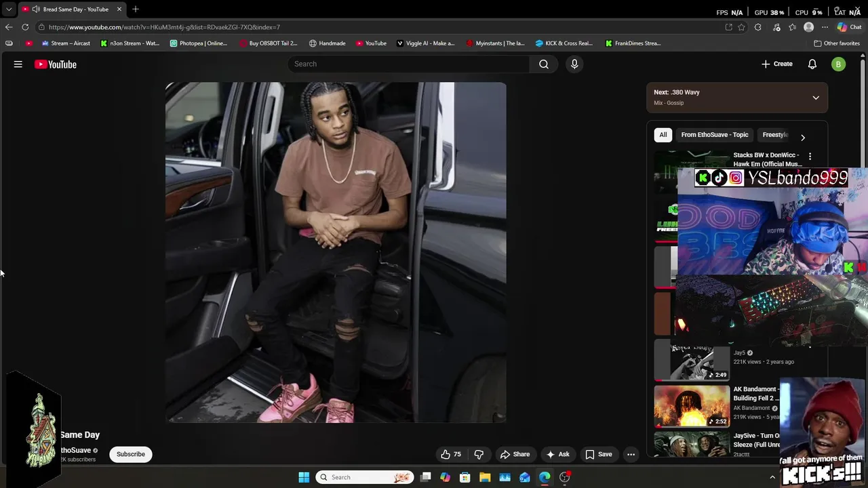Reload the page with refresh icon

pos(25,27)
